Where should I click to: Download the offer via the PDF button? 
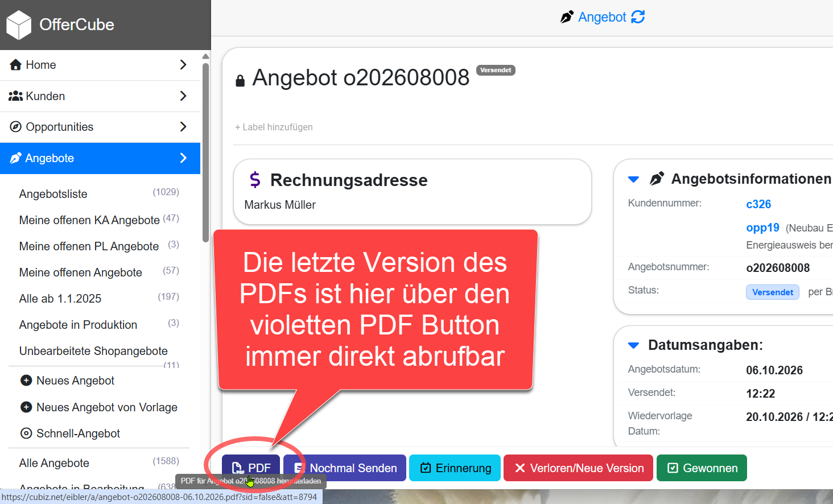coord(251,468)
